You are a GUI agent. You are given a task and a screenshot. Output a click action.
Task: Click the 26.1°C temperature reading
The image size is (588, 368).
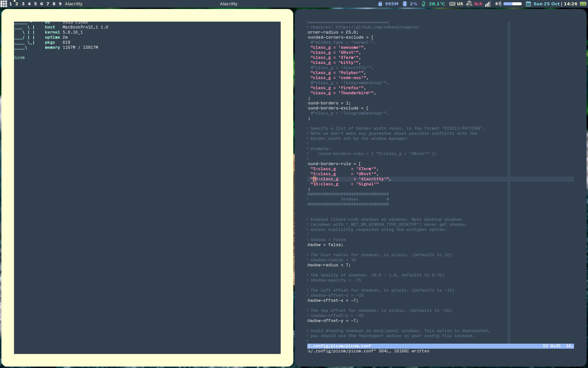pos(437,4)
